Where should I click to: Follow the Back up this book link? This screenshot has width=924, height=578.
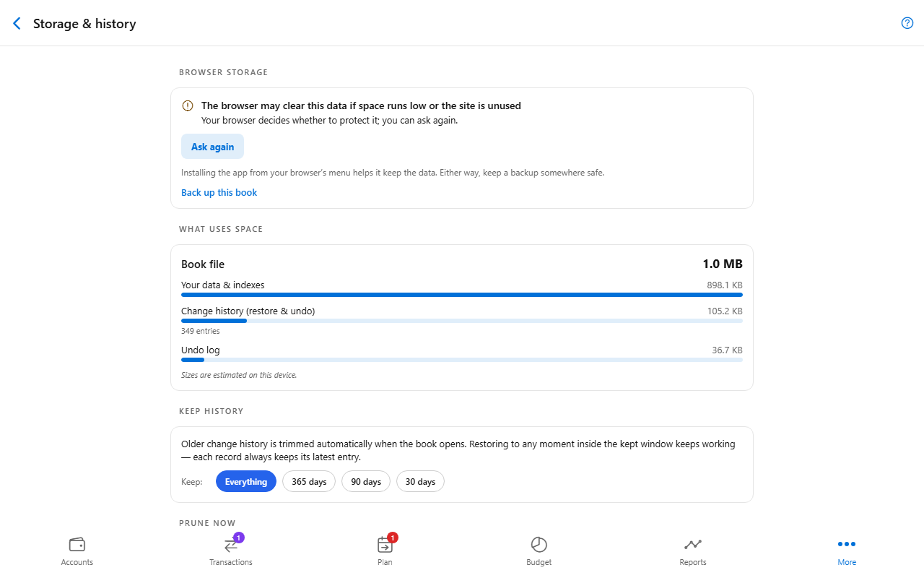219,192
